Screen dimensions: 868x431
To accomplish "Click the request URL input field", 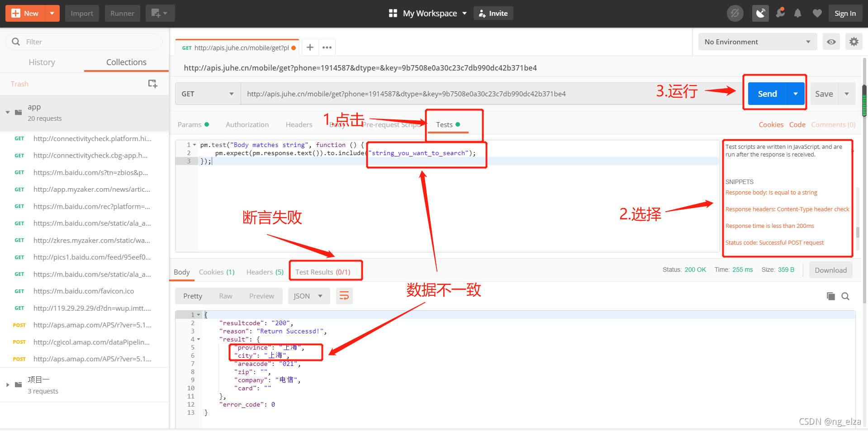I will 491,94.
